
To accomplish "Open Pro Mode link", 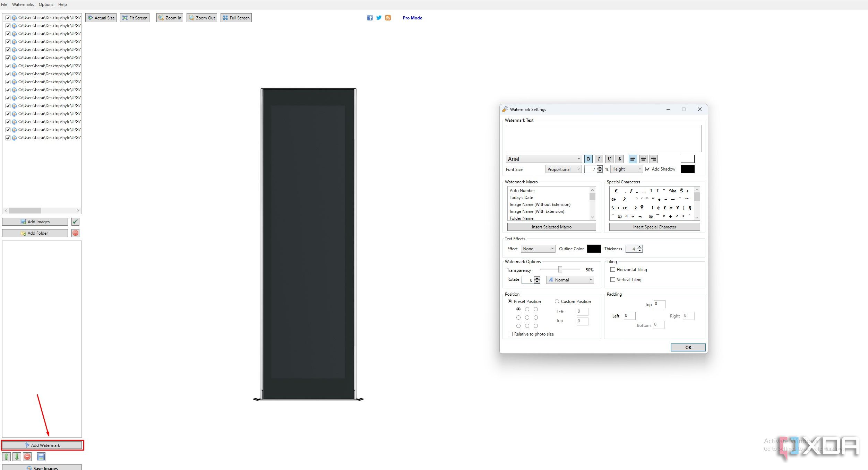I will click(x=412, y=18).
